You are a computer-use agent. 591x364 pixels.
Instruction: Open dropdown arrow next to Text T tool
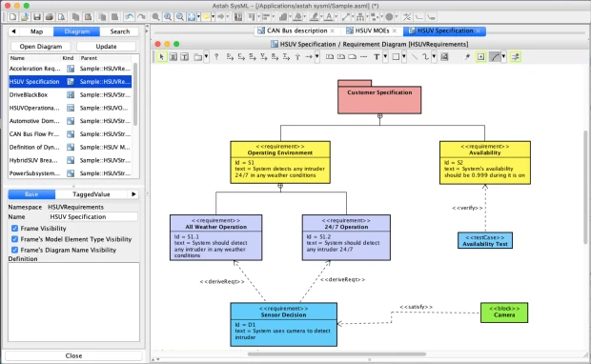coord(385,57)
